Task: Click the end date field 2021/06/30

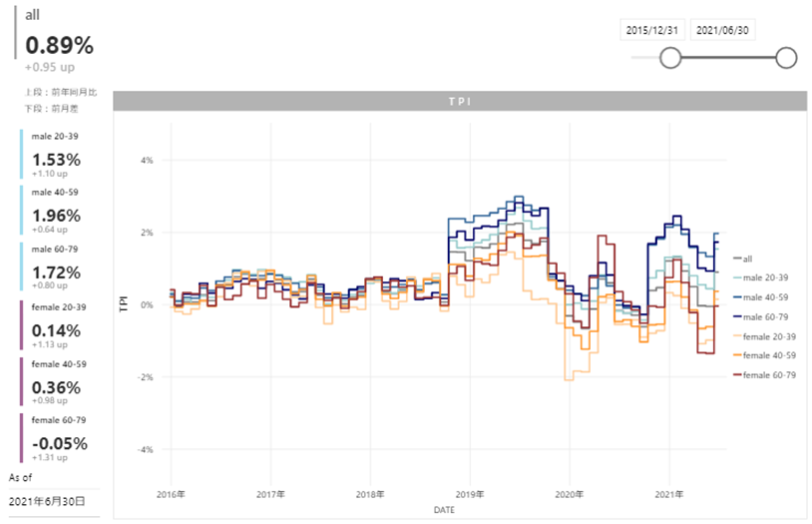Action: (x=723, y=30)
